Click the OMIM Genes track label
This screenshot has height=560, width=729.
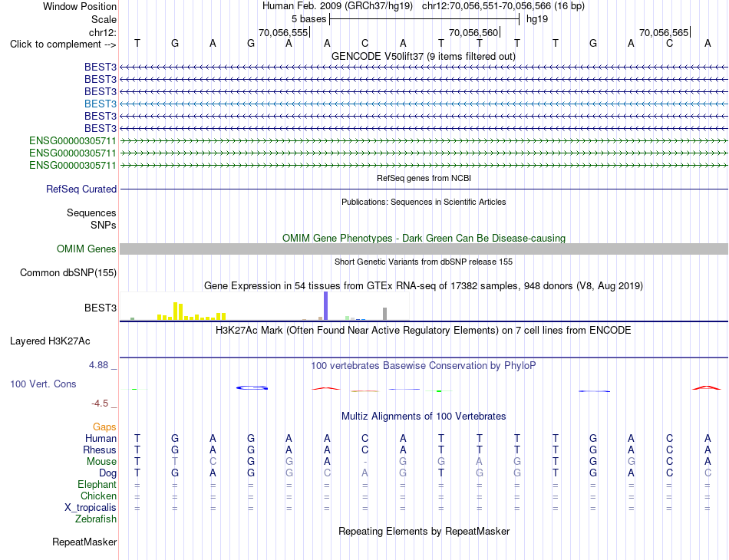click(86, 249)
